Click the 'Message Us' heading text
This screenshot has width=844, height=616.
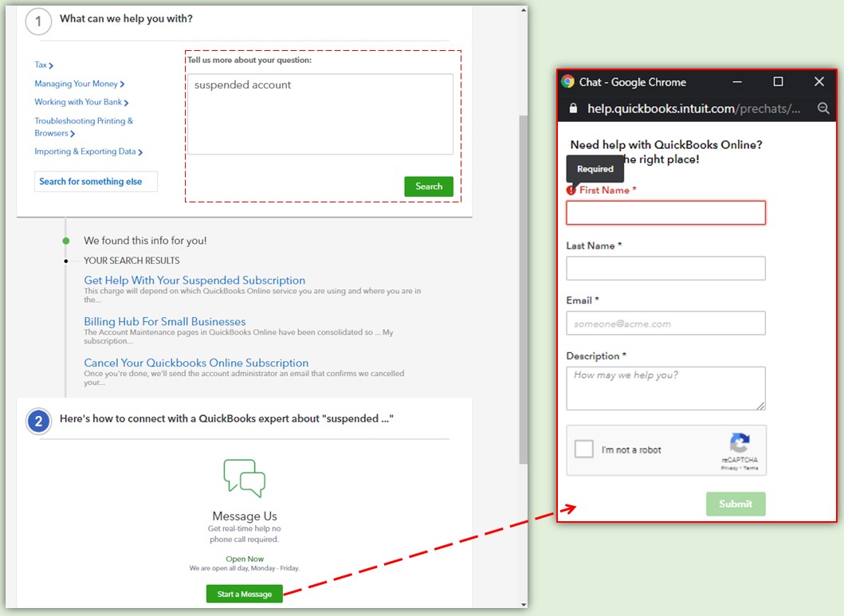[x=245, y=516]
